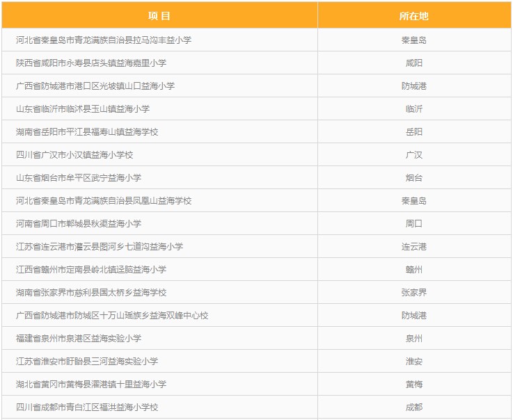Click the 烟台 location cell
Screen dimensions: 513x420
coord(414,177)
